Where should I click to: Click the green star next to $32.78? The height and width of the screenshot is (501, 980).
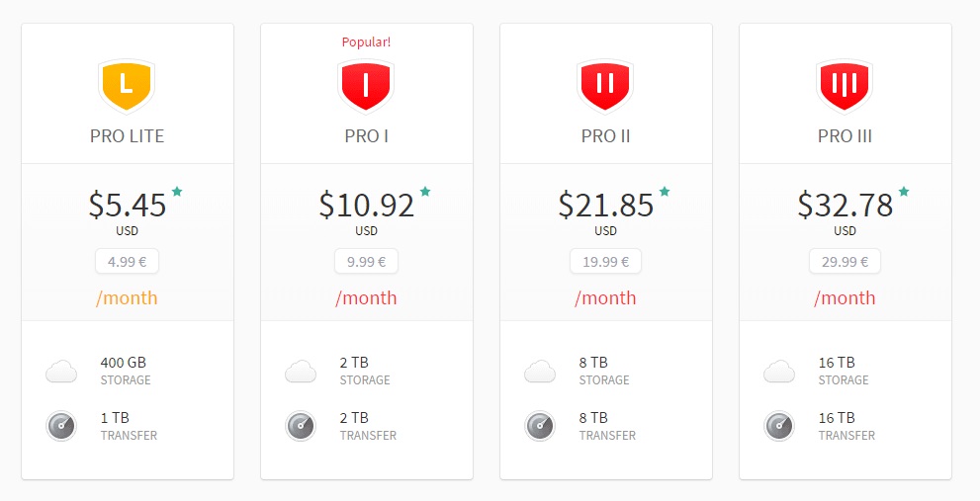904,191
